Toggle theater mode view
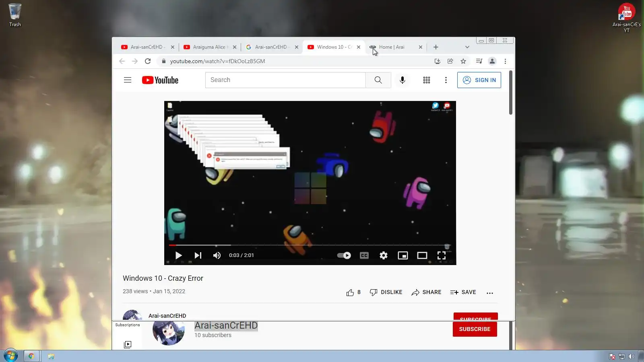This screenshot has height=362, width=644. pyautogui.click(x=422, y=255)
